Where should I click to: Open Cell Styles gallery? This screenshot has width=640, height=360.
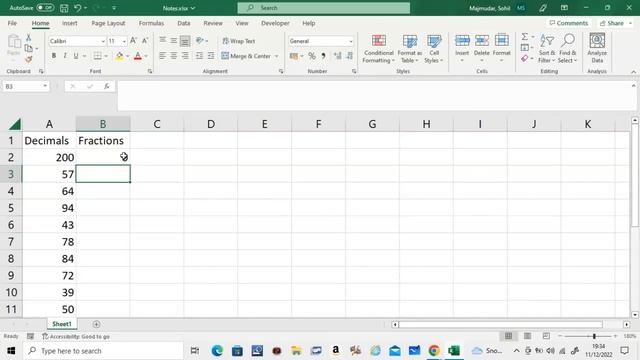434,49
